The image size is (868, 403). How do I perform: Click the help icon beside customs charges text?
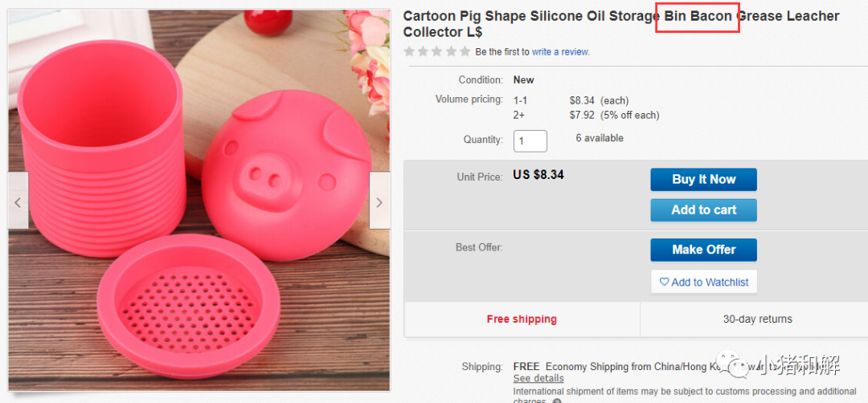pos(557,401)
